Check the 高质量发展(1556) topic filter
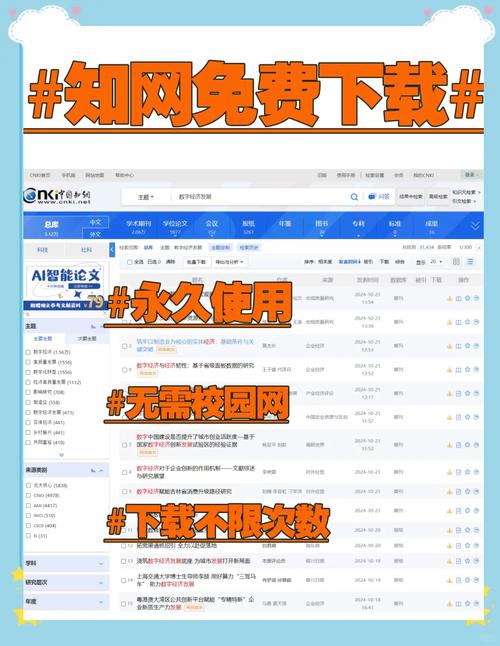This screenshot has height=646, width=500. pos(28,362)
